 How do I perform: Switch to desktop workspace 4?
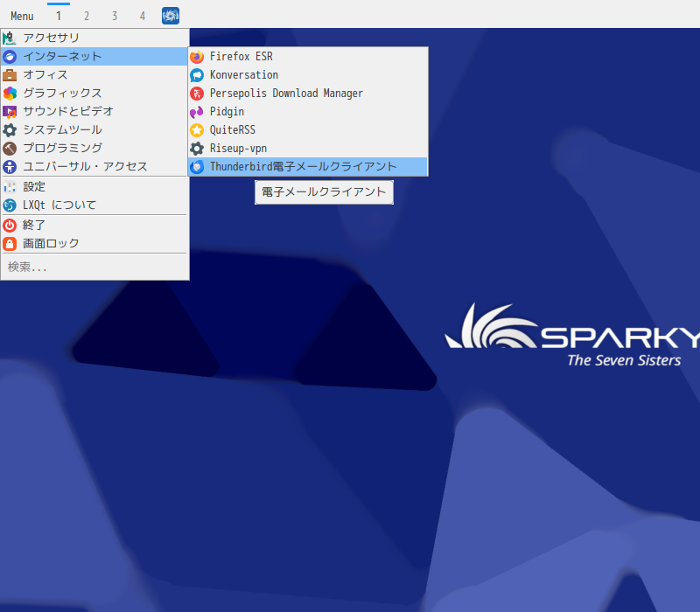click(143, 16)
